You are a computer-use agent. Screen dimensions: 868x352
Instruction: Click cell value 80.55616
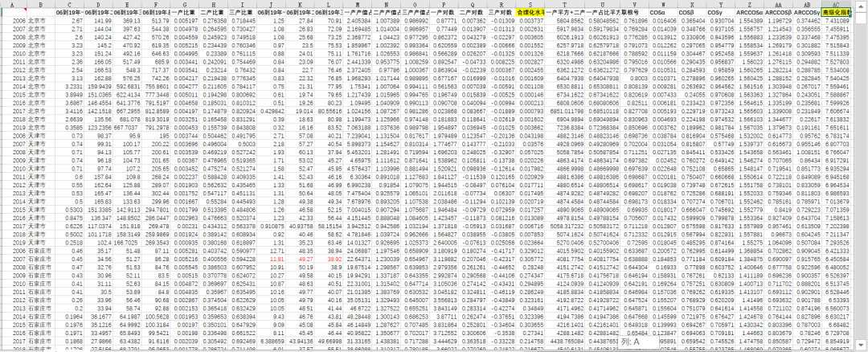[x=330, y=111]
